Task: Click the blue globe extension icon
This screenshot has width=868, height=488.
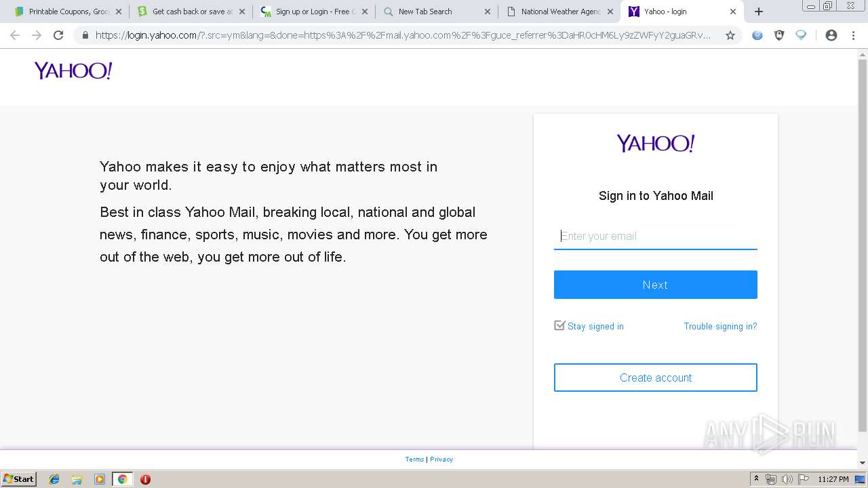Action: tap(757, 35)
